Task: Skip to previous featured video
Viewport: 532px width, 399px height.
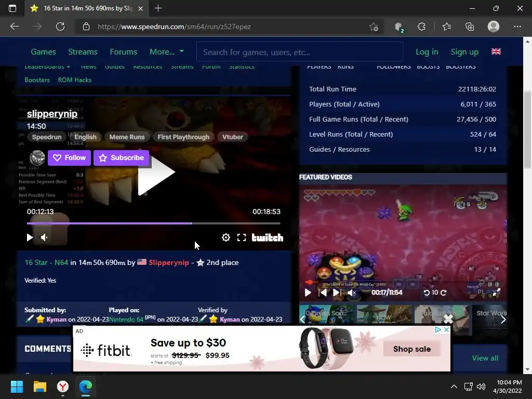Action: pos(323,292)
